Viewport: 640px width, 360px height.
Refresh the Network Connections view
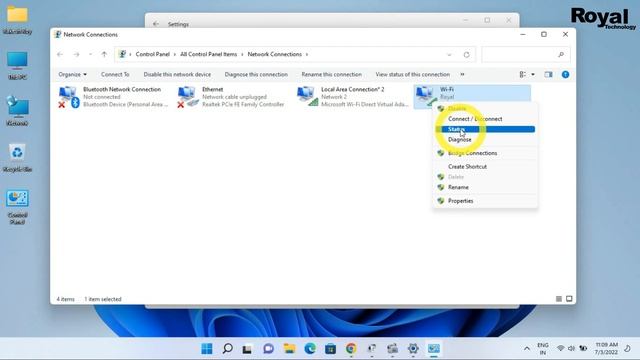click(466, 55)
